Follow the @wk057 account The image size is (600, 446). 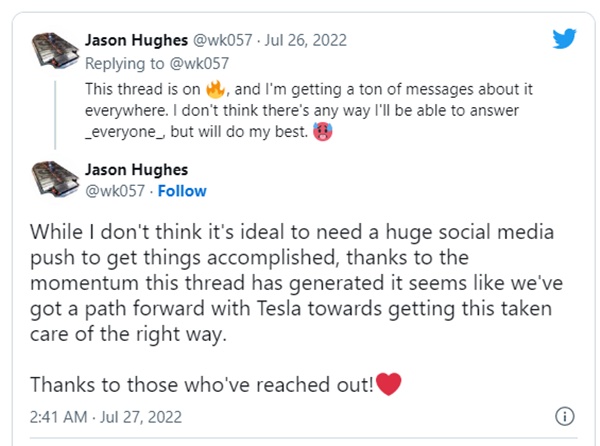pyautogui.click(x=182, y=191)
